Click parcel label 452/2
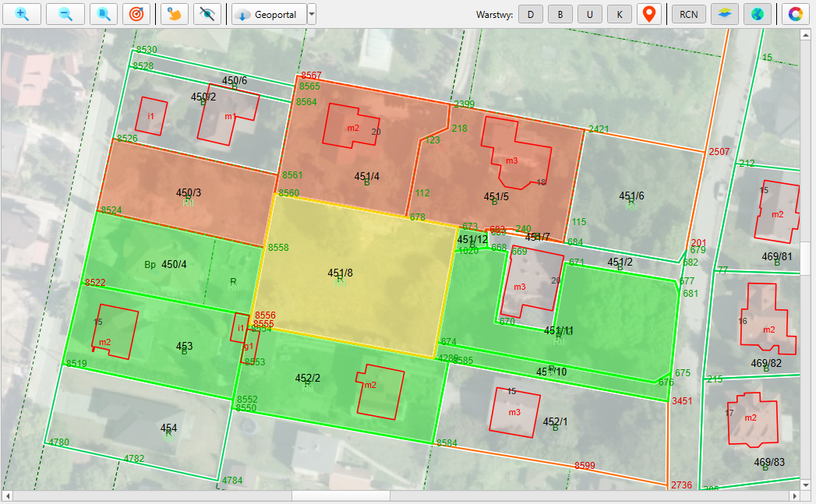The height and width of the screenshot is (504, 816). coord(308,378)
